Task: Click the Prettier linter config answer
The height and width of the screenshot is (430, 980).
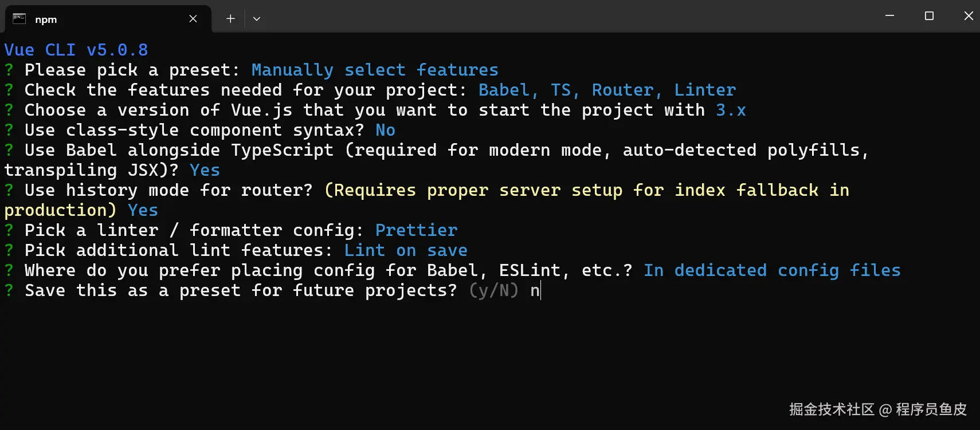Action: point(416,230)
